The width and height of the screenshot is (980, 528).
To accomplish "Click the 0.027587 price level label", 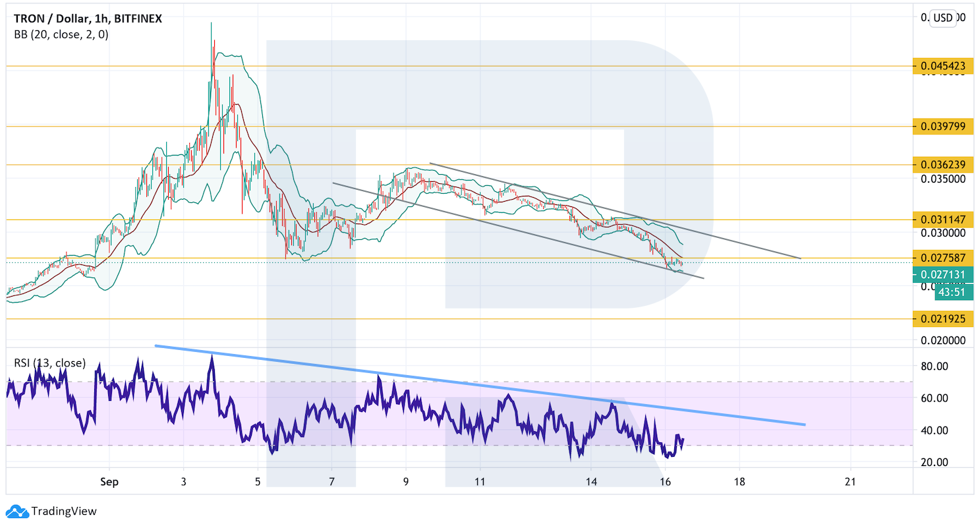I will (x=942, y=257).
